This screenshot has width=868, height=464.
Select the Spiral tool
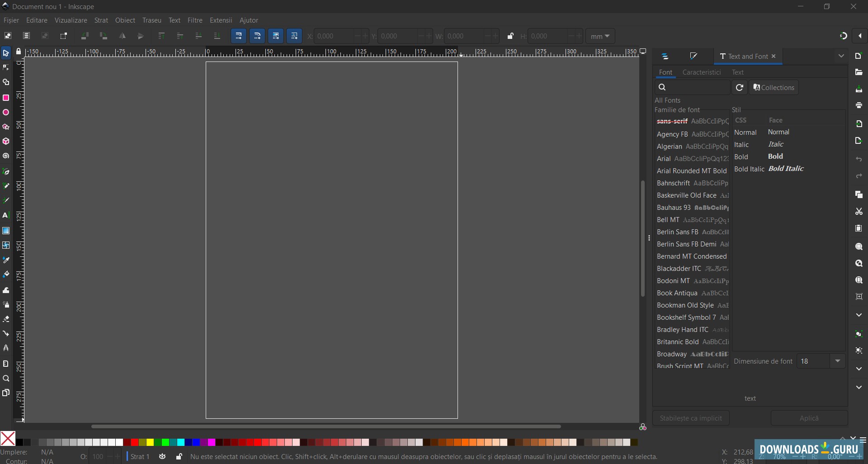[x=6, y=156]
